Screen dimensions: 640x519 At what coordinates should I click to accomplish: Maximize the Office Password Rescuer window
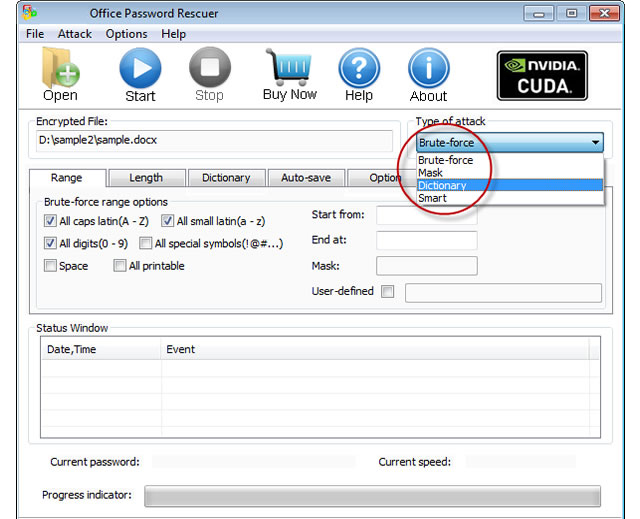571,13
